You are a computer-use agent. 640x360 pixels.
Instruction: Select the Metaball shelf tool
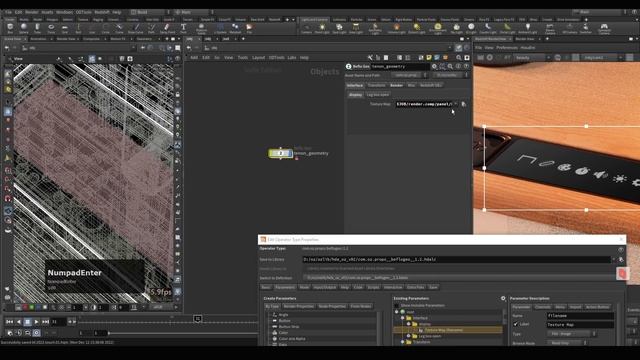click(x=235, y=28)
